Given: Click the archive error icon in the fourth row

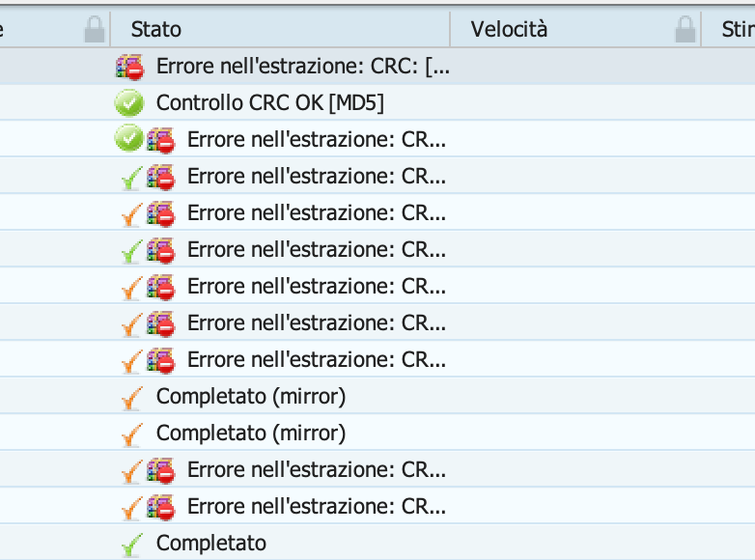Looking at the screenshot, I should point(160,177).
